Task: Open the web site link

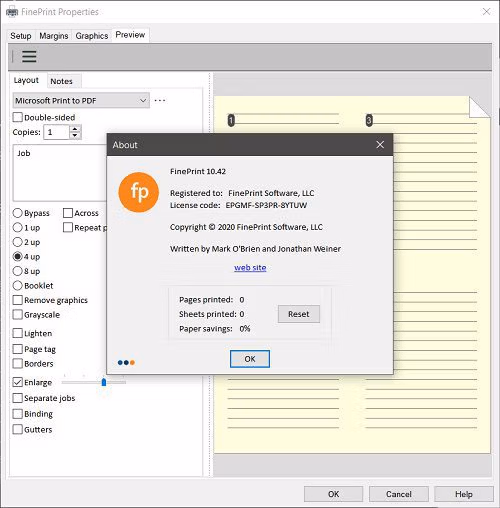Action: (250, 268)
